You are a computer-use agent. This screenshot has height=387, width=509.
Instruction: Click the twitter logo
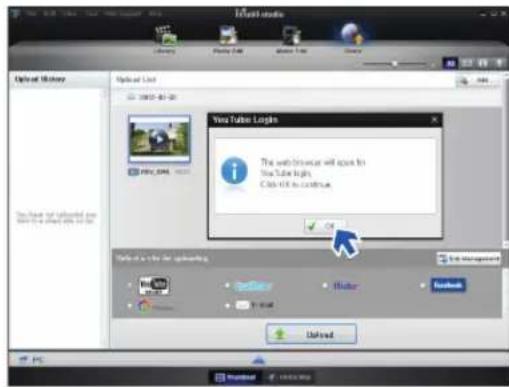pyautogui.click(x=253, y=286)
